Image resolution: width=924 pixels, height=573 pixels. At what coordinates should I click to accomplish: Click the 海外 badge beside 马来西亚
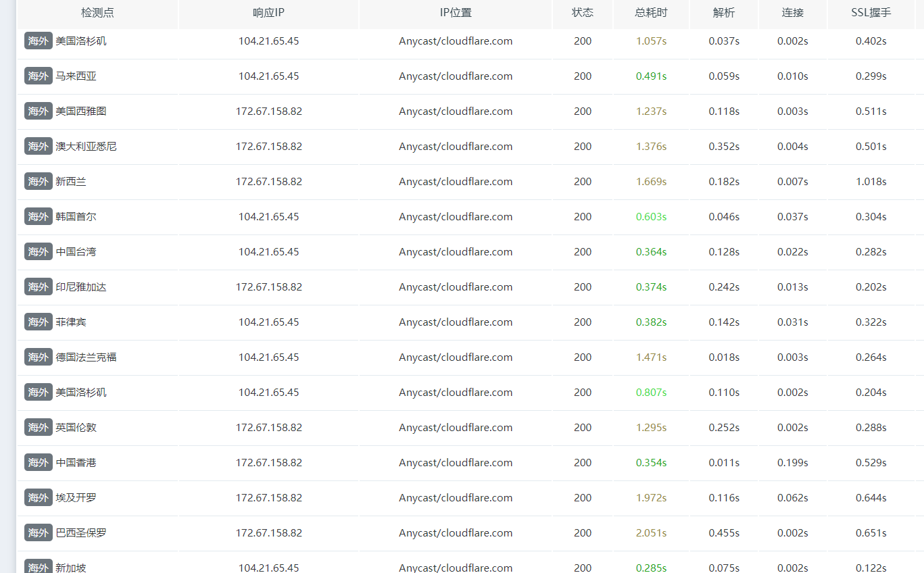[39, 76]
